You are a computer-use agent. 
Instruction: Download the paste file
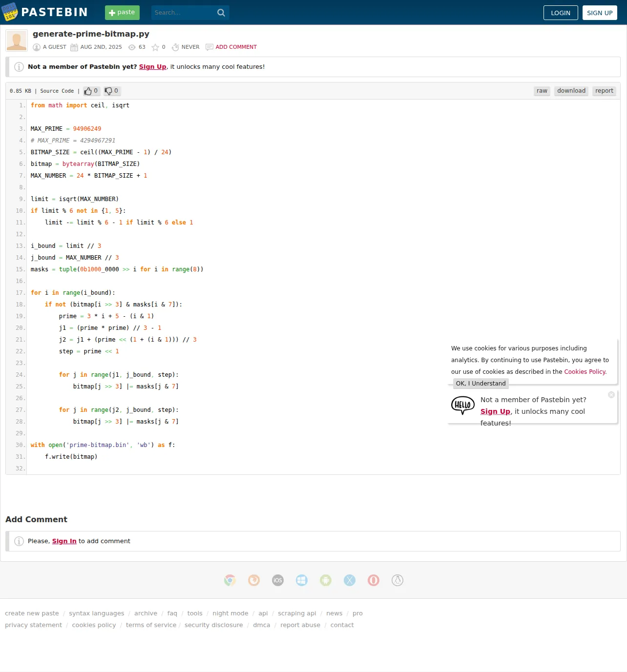point(571,91)
